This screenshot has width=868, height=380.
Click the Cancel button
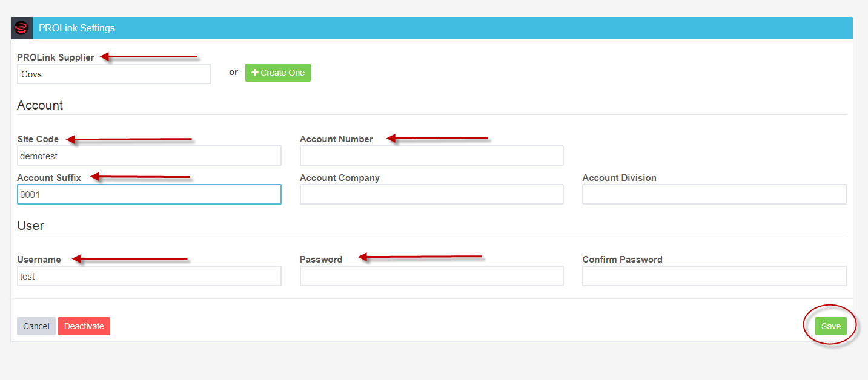pyautogui.click(x=36, y=326)
